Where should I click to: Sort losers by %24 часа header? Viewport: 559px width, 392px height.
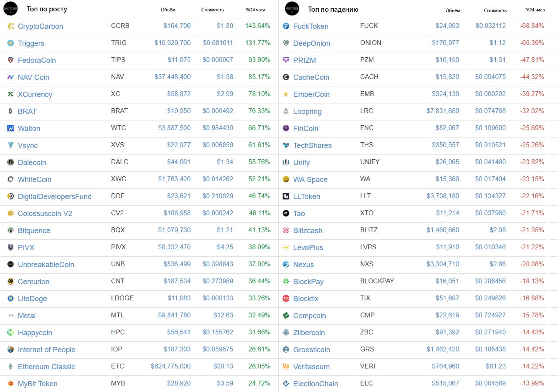(535, 10)
